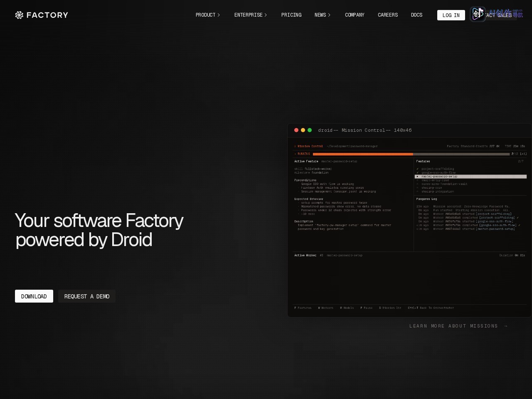Click the 'M Models' shortcut in footer
The height and width of the screenshot is (399, 532).
click(x=347, y=308)
